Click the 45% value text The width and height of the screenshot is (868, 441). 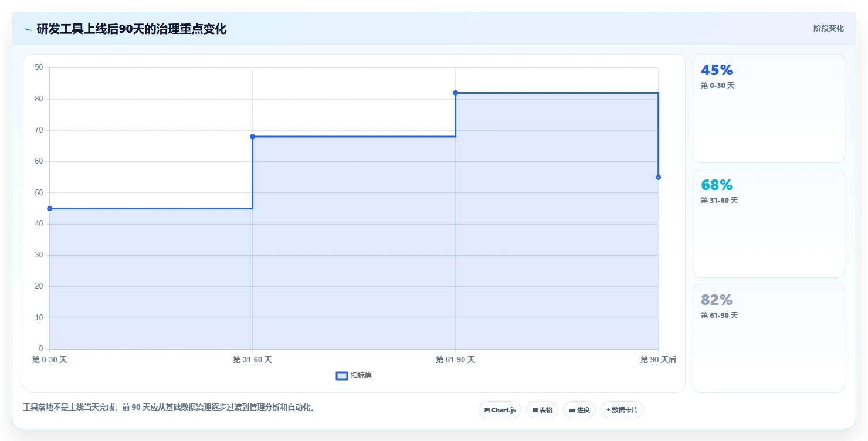coord(717,70)
